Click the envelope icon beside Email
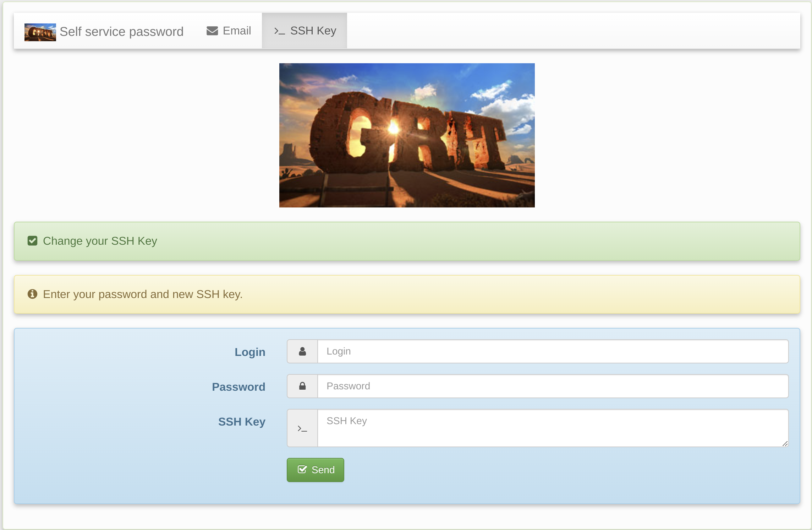812x530 pixels. pyautogui.click(x=212, y=31)
